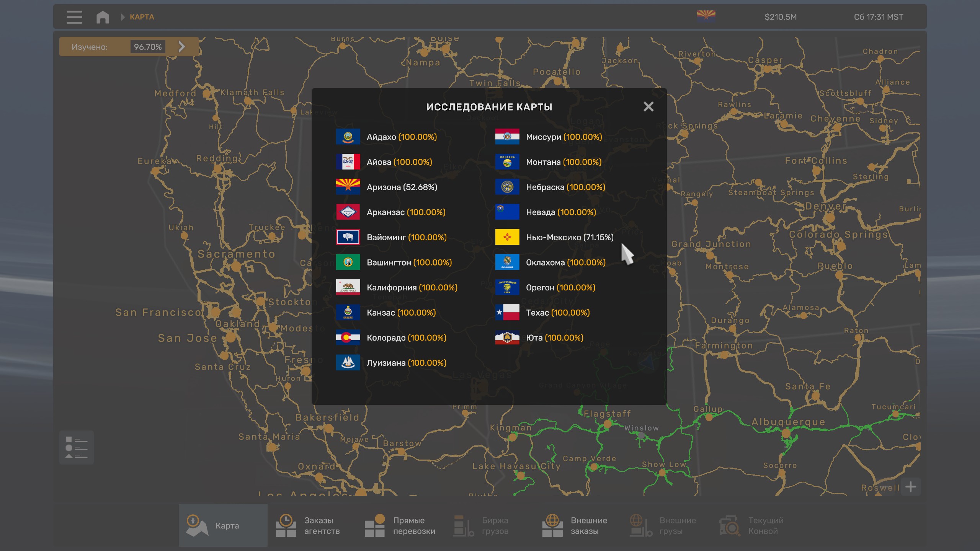Click the КАРТА breadcrumb label
Viewport: 980px width, 551px height.
tap(142, 17)
